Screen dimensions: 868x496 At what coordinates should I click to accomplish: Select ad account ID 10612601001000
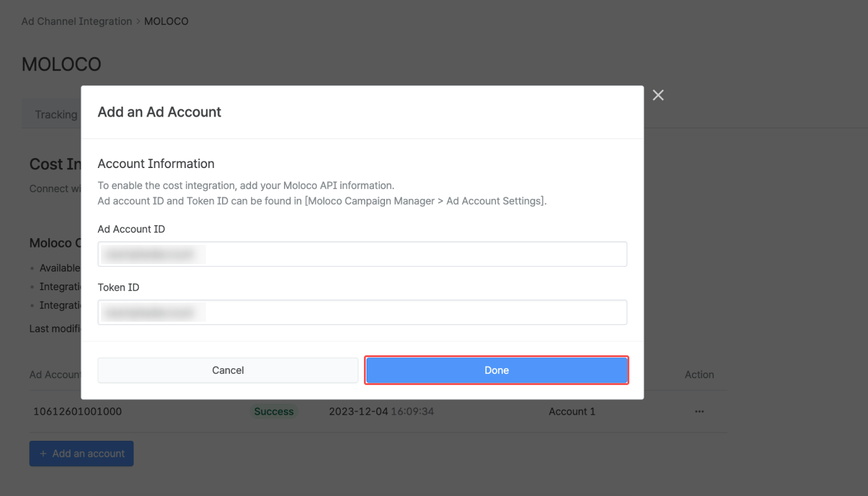[77, 412]
